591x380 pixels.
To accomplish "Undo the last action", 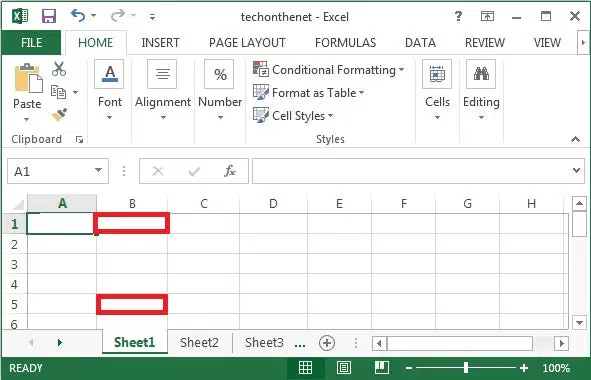I will click(x=78, y=16).
